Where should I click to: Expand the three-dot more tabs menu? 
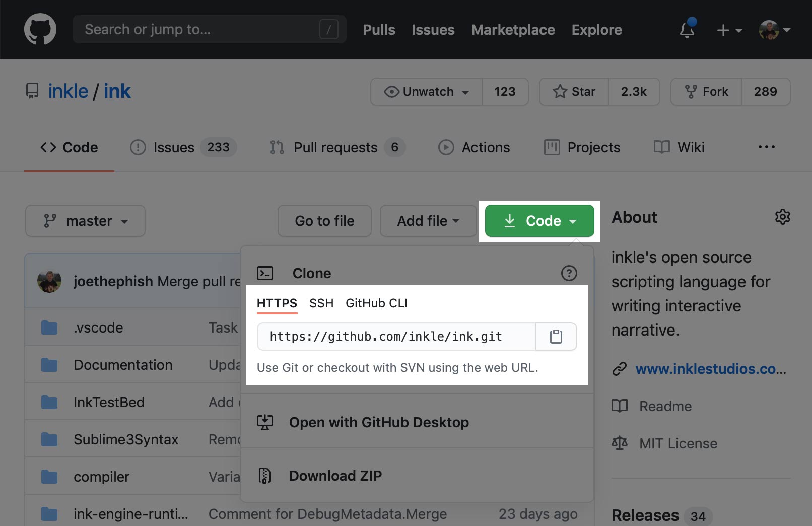point(766,147)
